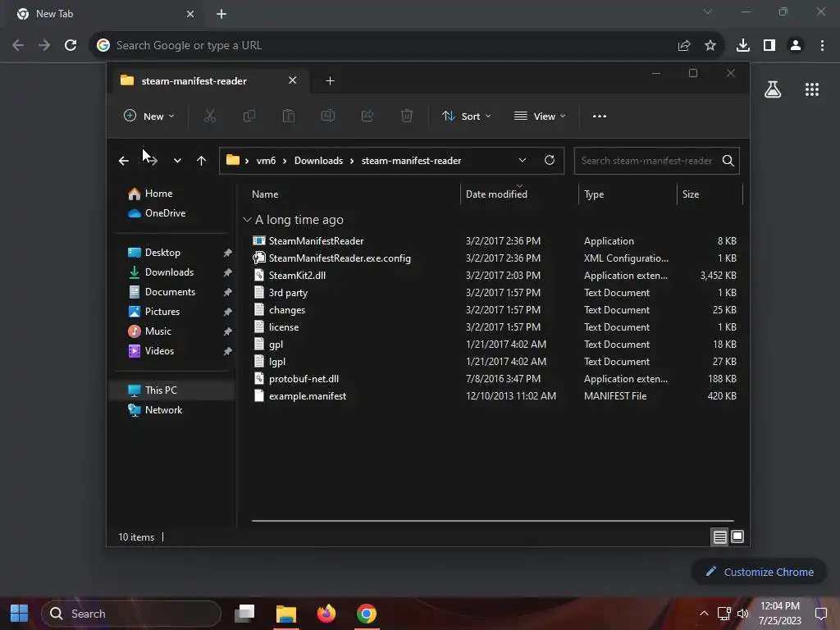Viewport: 840px width, 630px height.
Task: Sort by the Size column header
Action: [x=710, y=194]
